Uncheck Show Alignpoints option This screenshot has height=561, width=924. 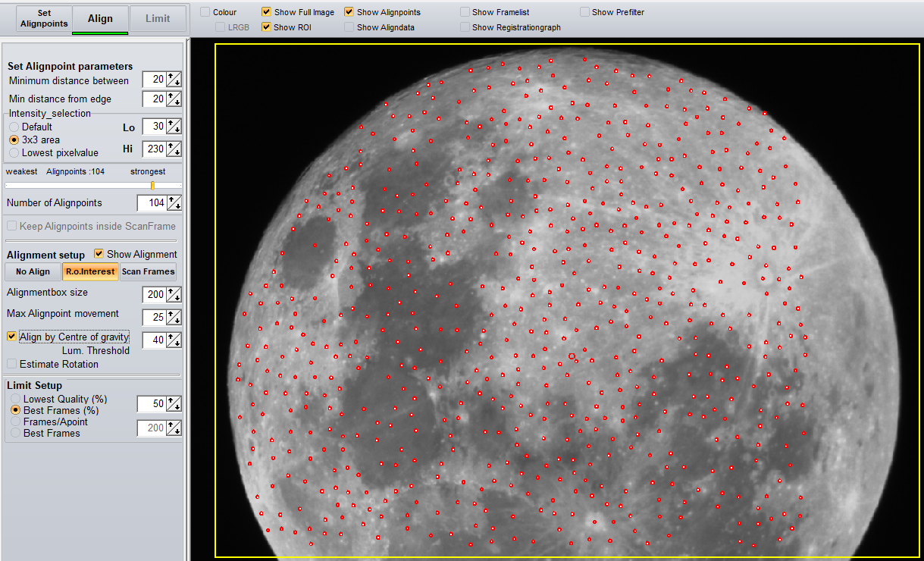[x=349, y=12]
